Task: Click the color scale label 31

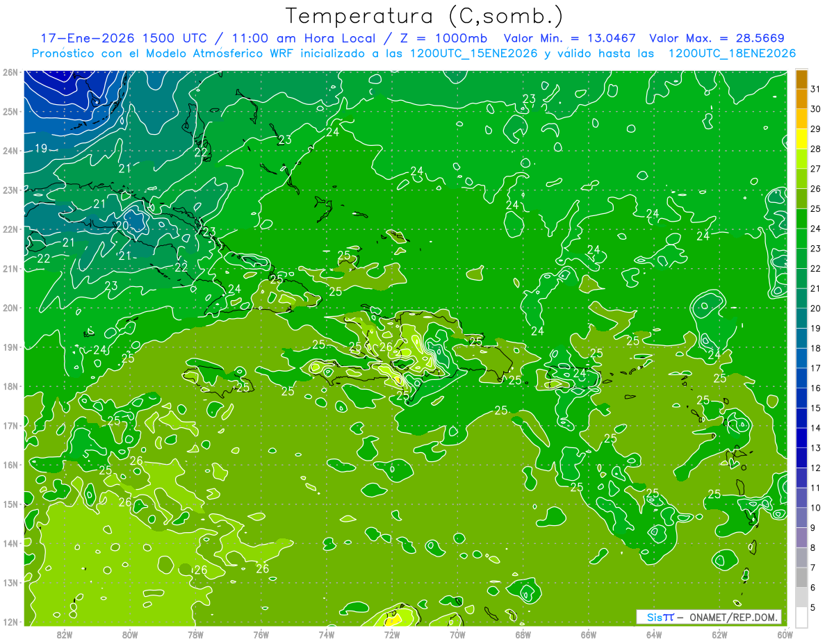Action: pyautogui.click(x=816, y=89)
